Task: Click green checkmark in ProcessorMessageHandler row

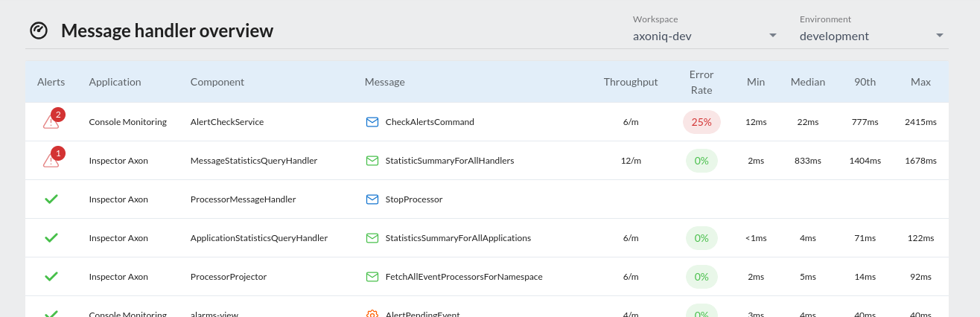Action: [51, 199]
